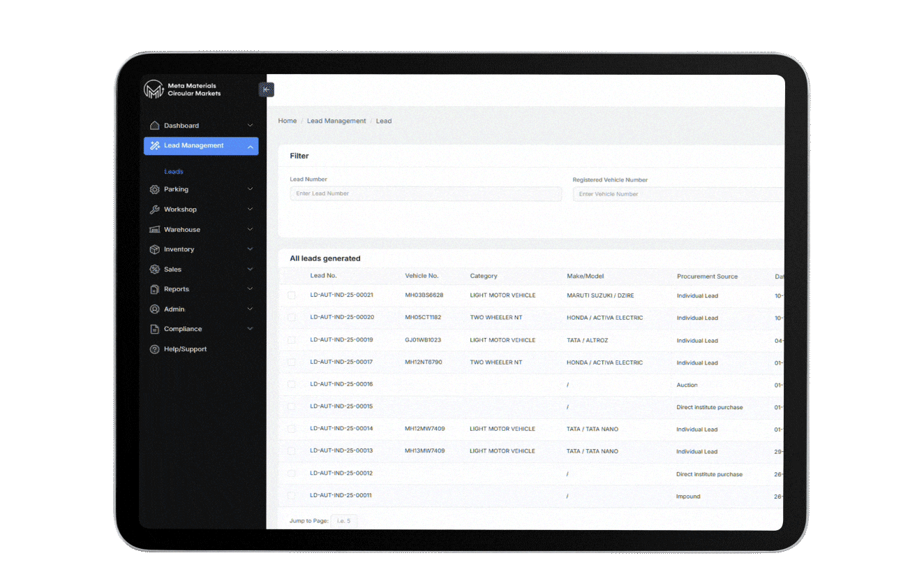
Task: Click the Lead Management wand icon
Action: click(155, 146)
